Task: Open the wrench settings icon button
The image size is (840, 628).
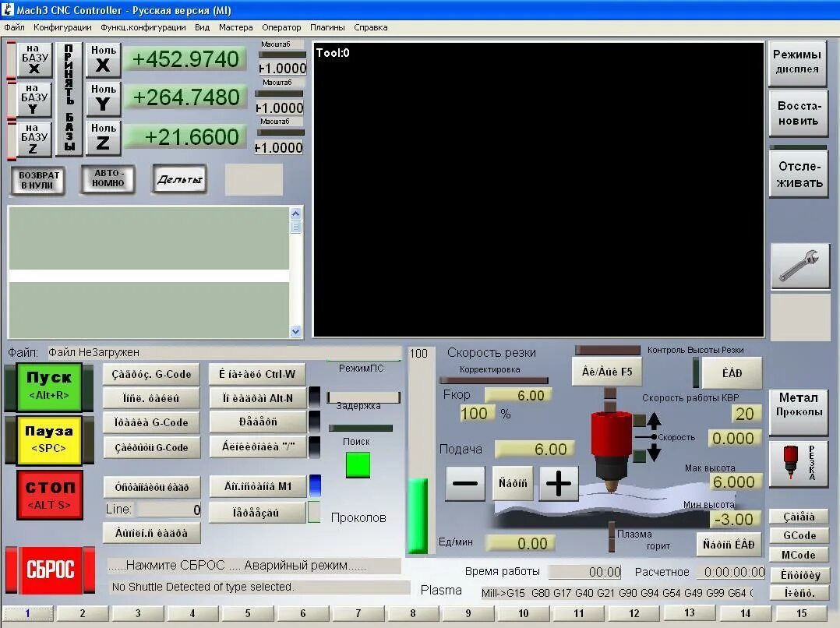Action: tap(799, 266)
